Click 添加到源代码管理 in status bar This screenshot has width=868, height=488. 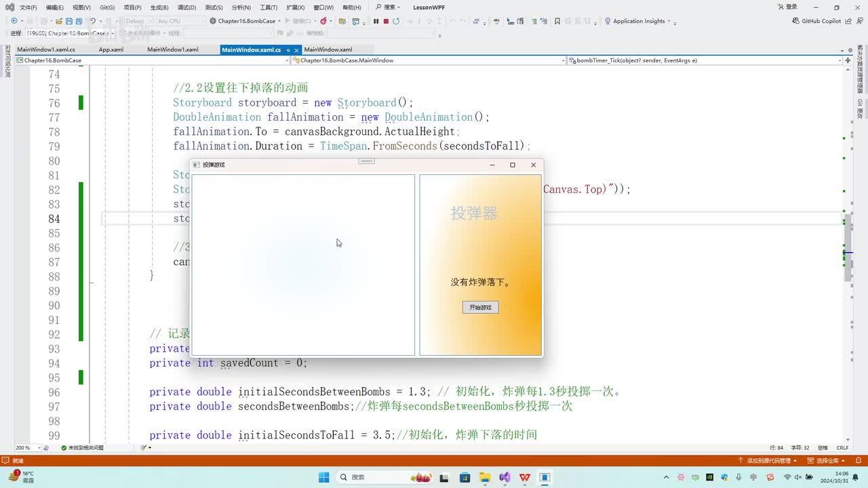[768, 460]
